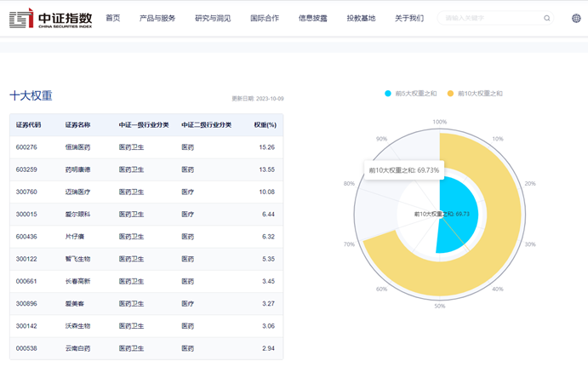Expand the 研究与洞见 navigation menu
The width and height of the screenshot is (588, 367).
pyautogui.click(x=212, y=18)
